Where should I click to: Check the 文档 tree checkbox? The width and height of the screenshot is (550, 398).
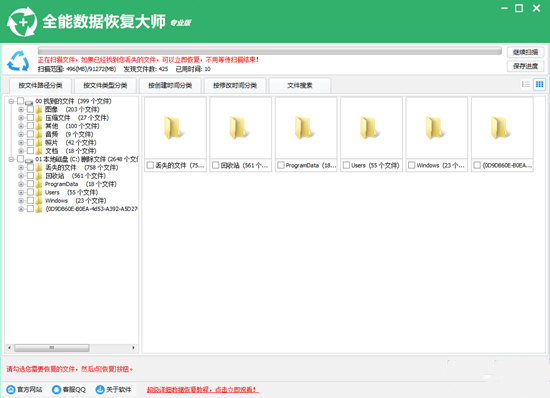click(x=31, y=151)
